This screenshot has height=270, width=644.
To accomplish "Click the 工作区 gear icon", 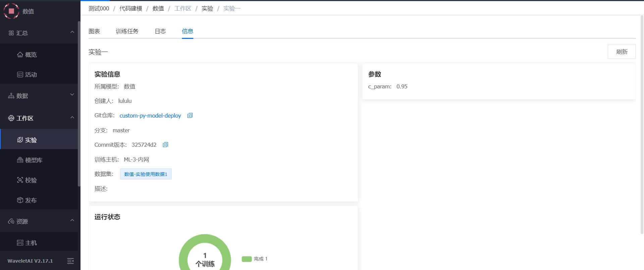I will pyautogui.click(x=11, y=118).
